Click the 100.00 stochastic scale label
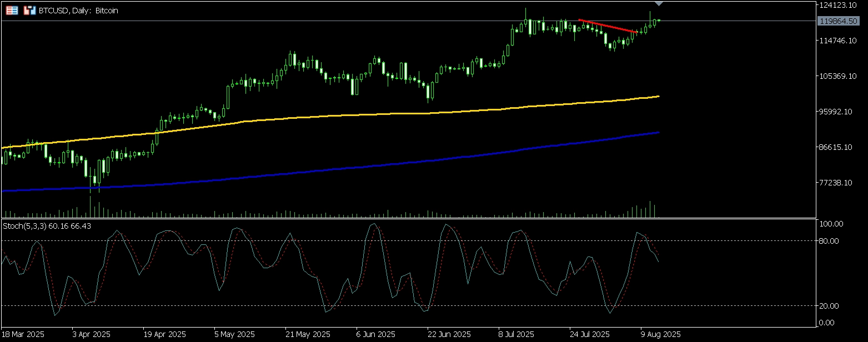 pos(832,224)
